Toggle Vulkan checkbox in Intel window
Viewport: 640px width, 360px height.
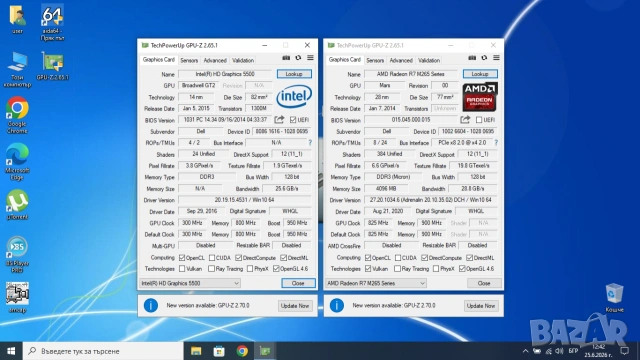182,269
